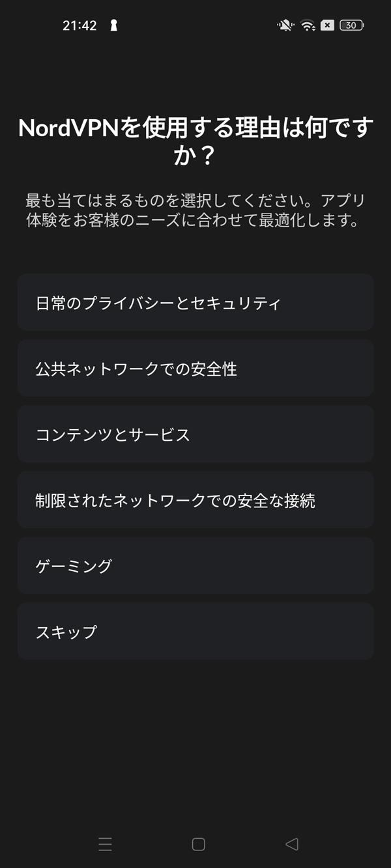
Task: Tap the triangle Back navigation icon
Action: pyautogui.click(x=292, y=845)
